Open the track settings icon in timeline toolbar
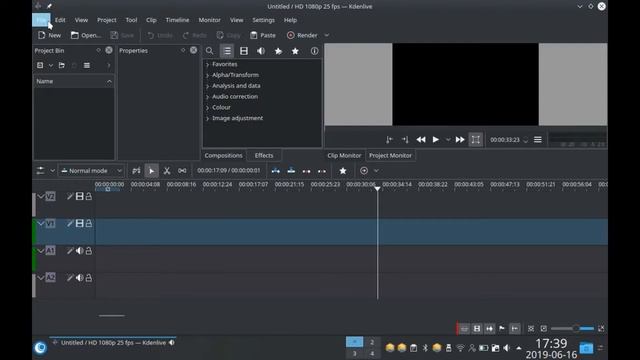 pyautogui.click(x=40, y=171)
